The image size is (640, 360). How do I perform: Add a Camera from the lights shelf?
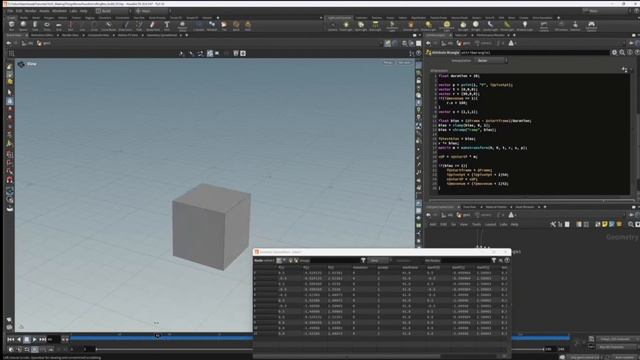[x=333, y=26]
